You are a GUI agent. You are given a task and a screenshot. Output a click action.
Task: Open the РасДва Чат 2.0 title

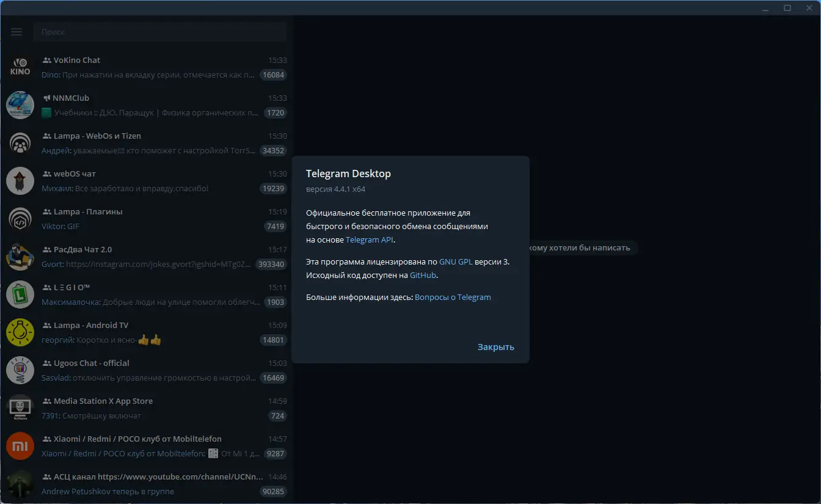point(82,250)
